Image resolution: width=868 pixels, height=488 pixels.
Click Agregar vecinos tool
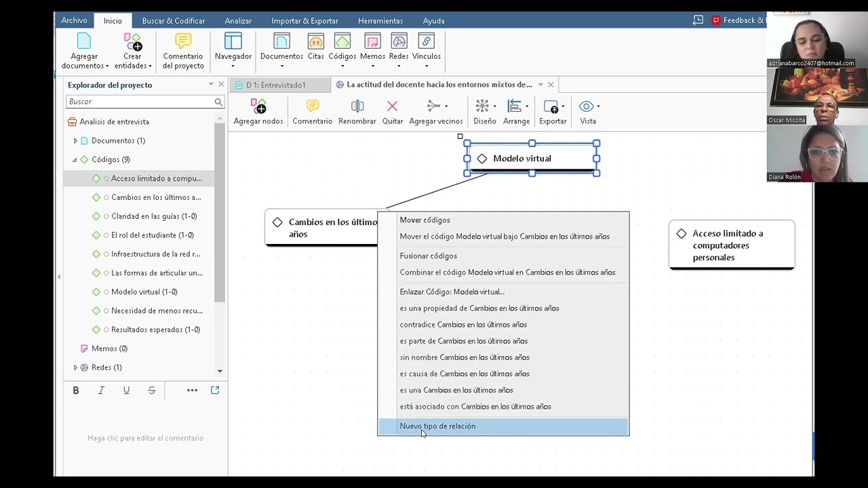[x=436, y=113]
